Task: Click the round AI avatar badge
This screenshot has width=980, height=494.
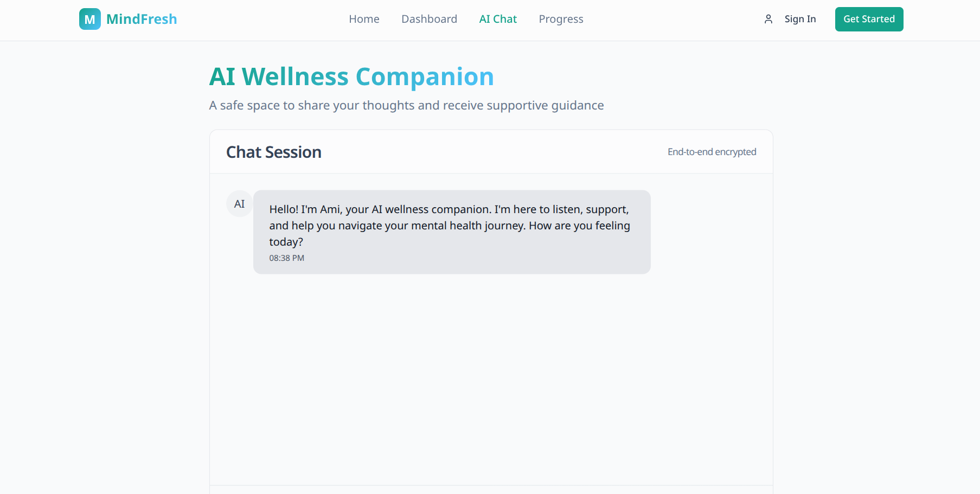Action: (x=239, y=204)
